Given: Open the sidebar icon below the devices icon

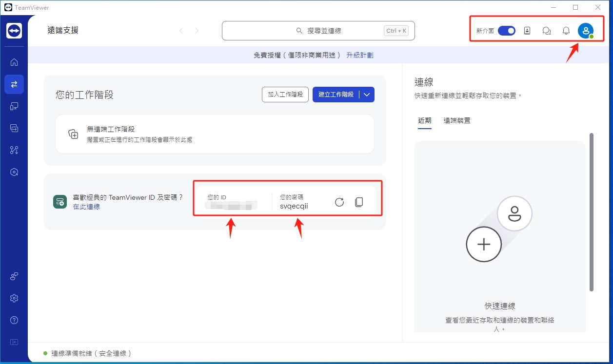Looking at the screenshot, I should click(14, 128).
